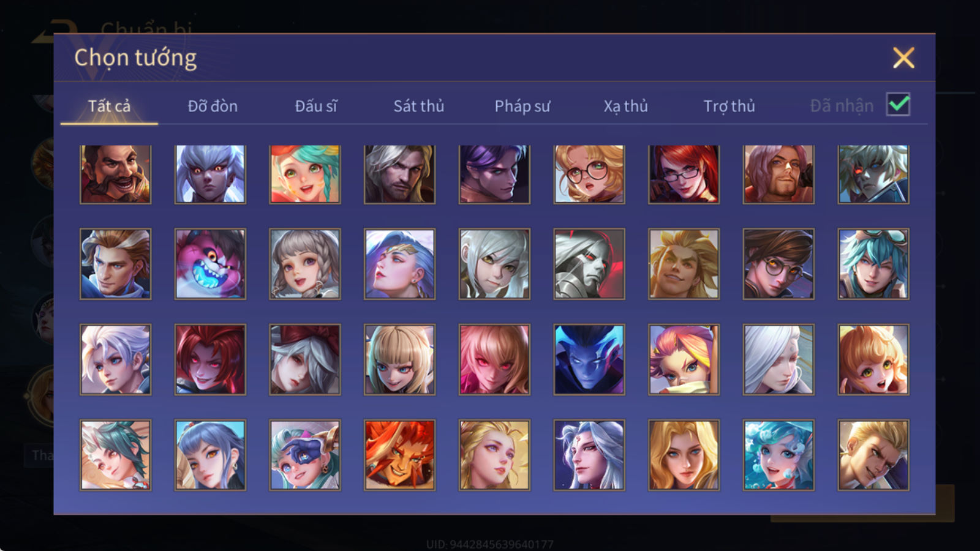Select the brown-haired boy with round glasses
This screenshot has width=980, height=551.
coord(778,264)
